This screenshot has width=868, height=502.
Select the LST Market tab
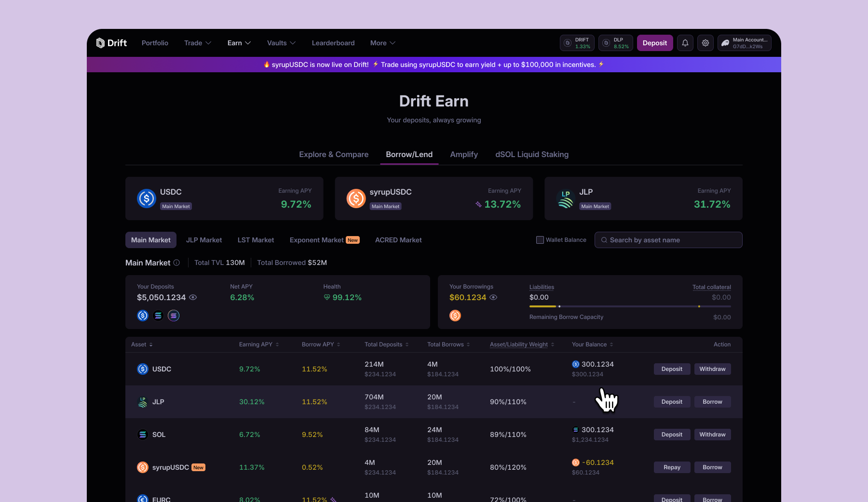pyautogui.click(x=256, y=240)
